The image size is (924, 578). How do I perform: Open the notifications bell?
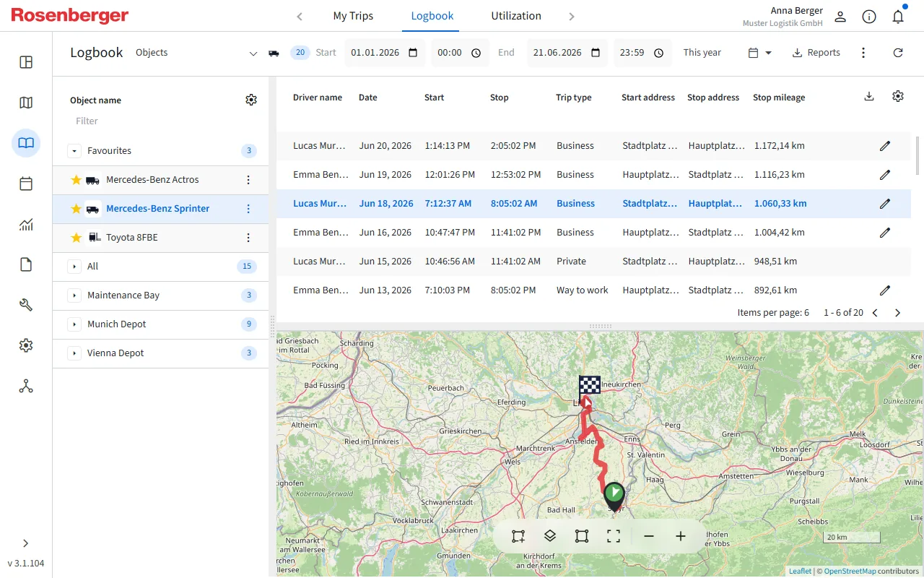(898, 17)
